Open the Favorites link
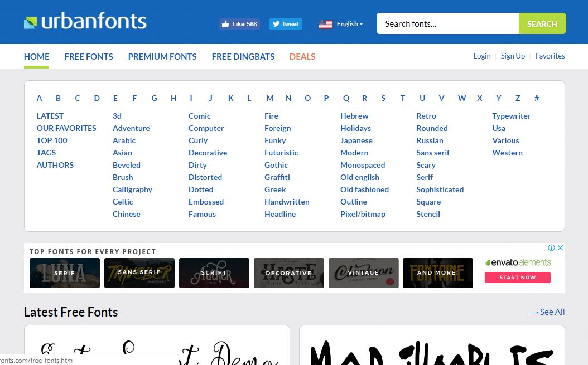The height and width of the screenshot is (365, 588). tap(550, 56)
